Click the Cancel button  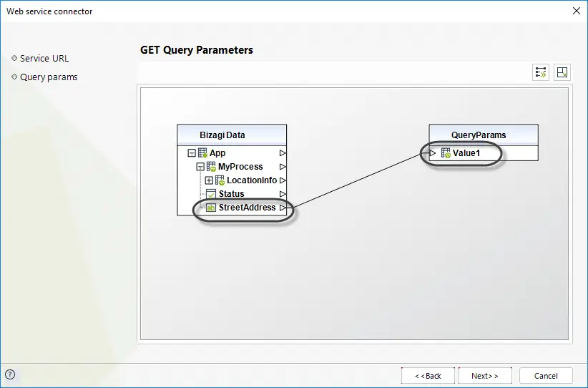tap(546, 376)
